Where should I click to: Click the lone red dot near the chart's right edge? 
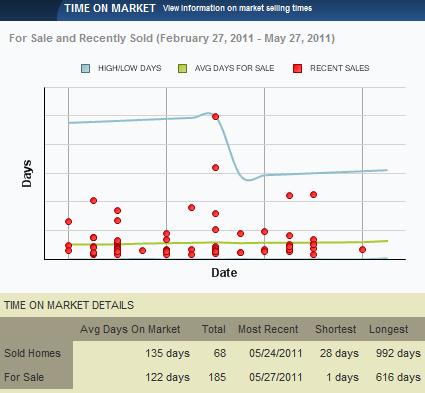pyautogui.click(x=363, y=250)
